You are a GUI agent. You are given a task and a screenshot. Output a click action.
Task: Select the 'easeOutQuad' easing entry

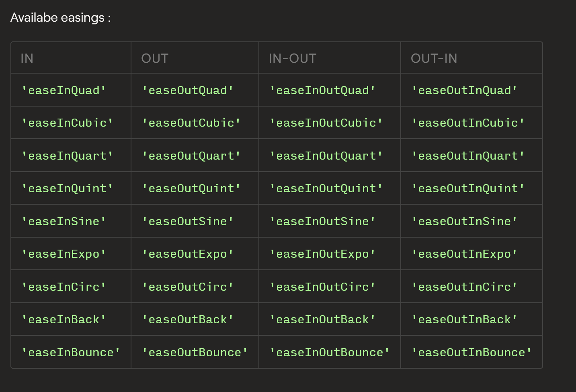click(x=188, y=90)
